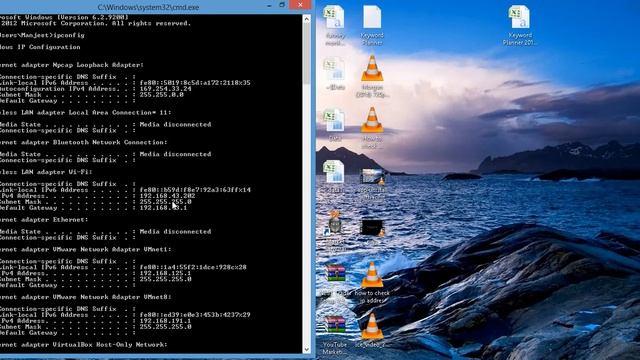Image resolution: width=640 pixels, height=360 pixels.
Task: Select the landscape video thumbnail desktop file
Action: pos(372,177)
